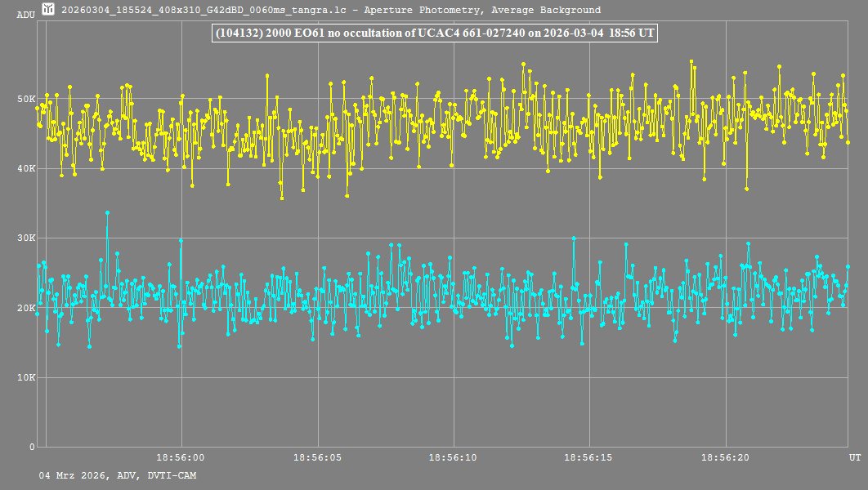Click the 10K y-axis label
868x490 pixels.
pos(26,378)
